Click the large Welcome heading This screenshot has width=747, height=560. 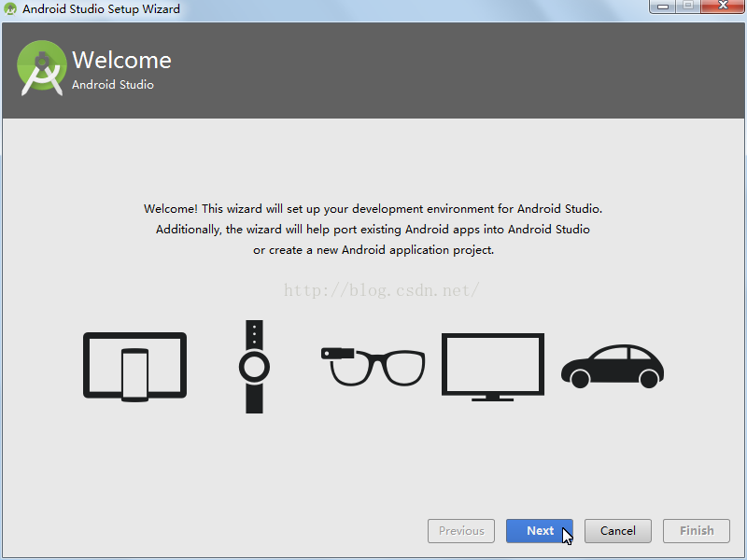[x=121, y=60]
